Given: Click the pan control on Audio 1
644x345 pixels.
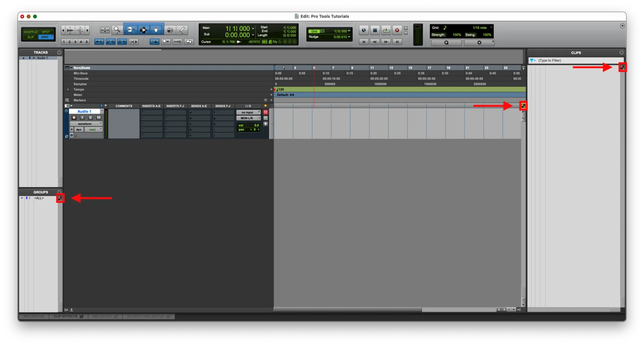Looking at the screenshot, I should [249, 129].
